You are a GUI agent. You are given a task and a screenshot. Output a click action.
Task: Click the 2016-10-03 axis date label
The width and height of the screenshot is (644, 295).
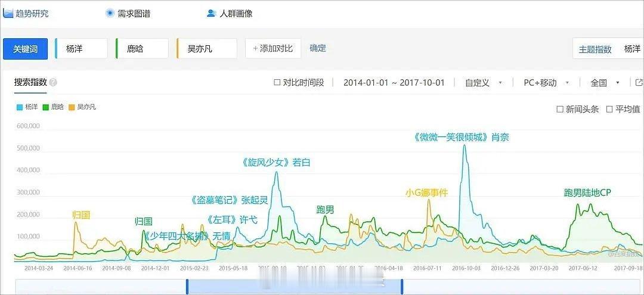click(466, 268)
